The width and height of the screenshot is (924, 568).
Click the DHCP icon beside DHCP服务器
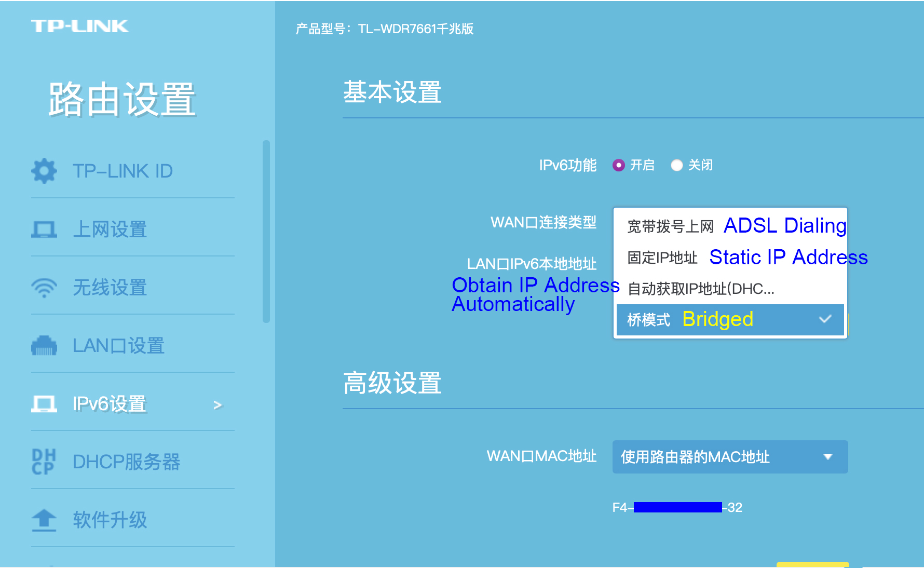44,462
